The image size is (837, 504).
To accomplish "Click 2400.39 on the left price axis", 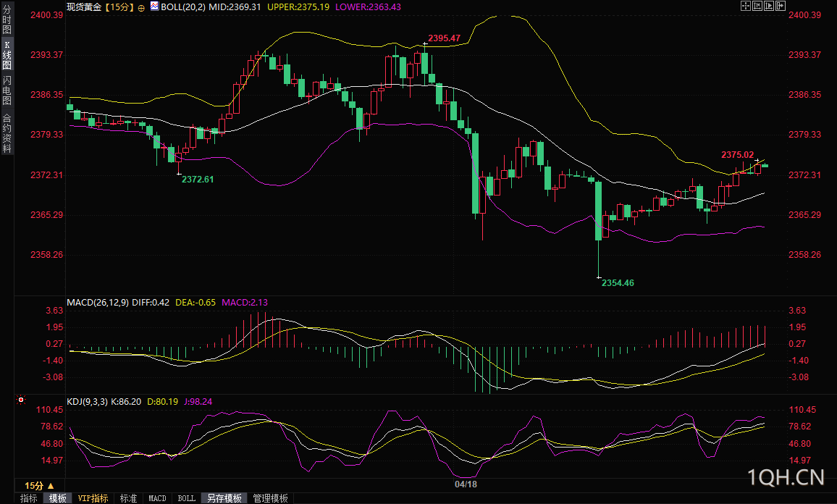I will coord(47,14).
